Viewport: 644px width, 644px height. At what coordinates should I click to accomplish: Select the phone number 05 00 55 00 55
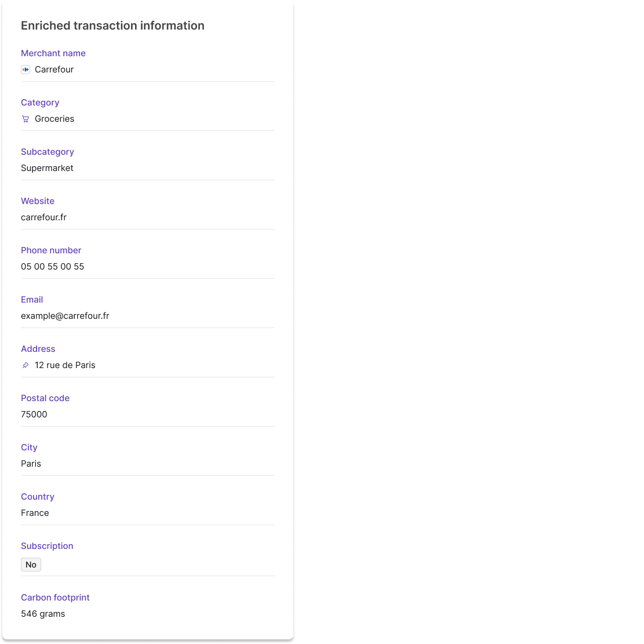(52, 267)
